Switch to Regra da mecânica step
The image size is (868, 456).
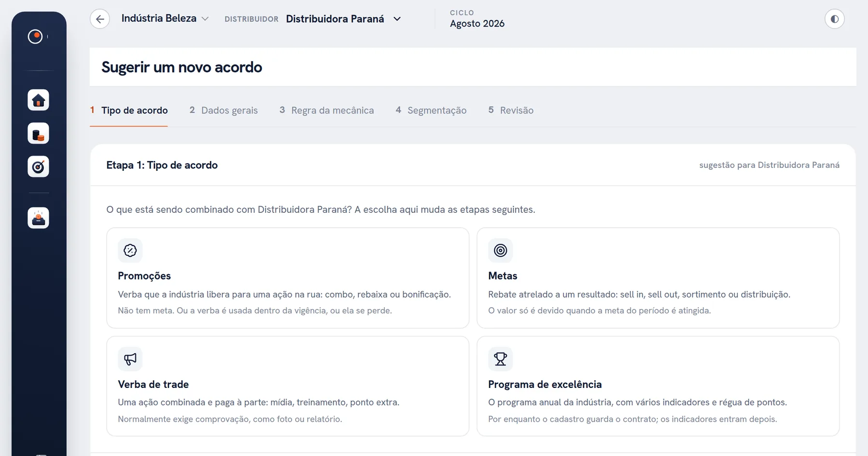point(326,110)
